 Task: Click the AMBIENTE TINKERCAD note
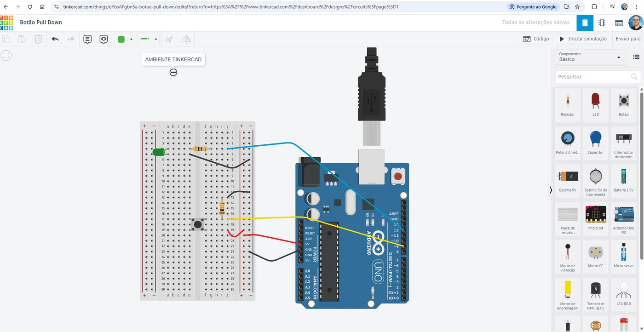pyautogui.click(x=173, y=59)
